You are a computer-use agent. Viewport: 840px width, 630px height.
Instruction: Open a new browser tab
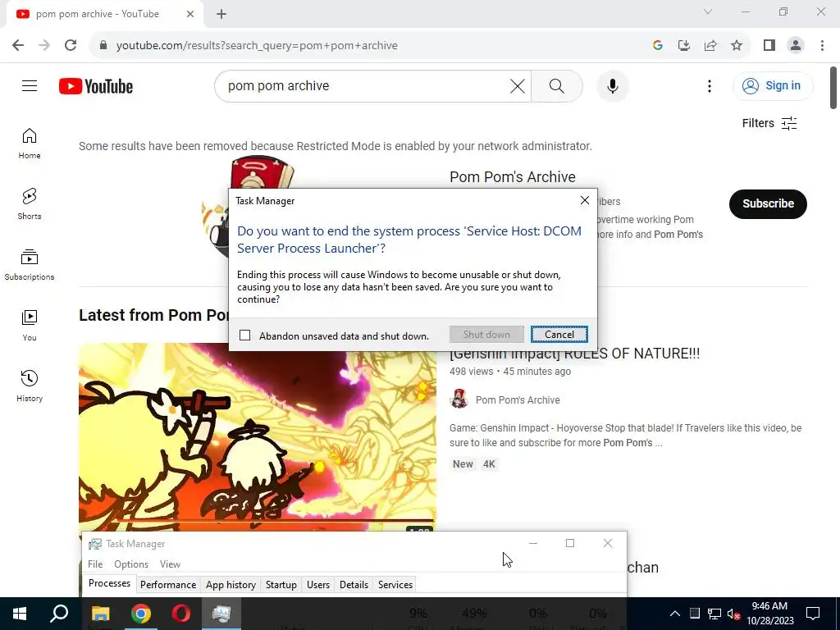221,14
